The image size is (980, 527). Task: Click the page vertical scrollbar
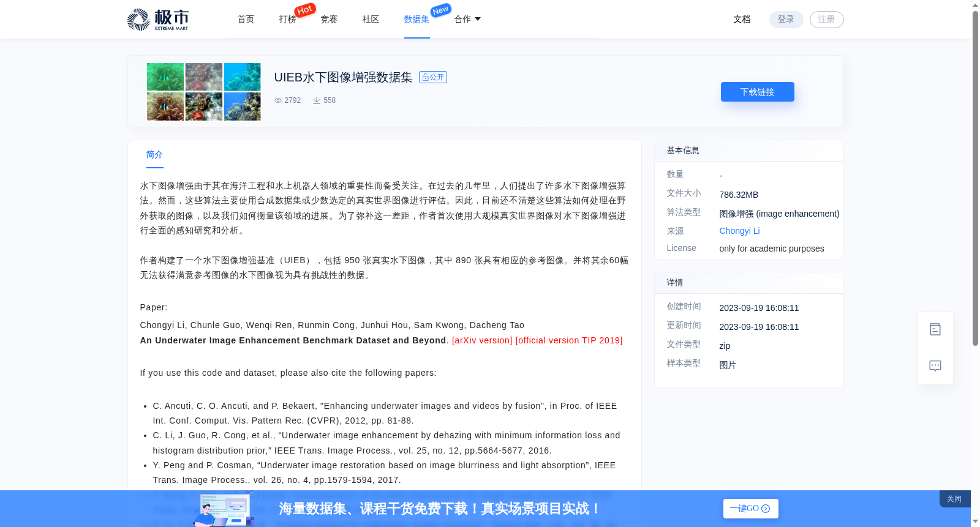975,178
